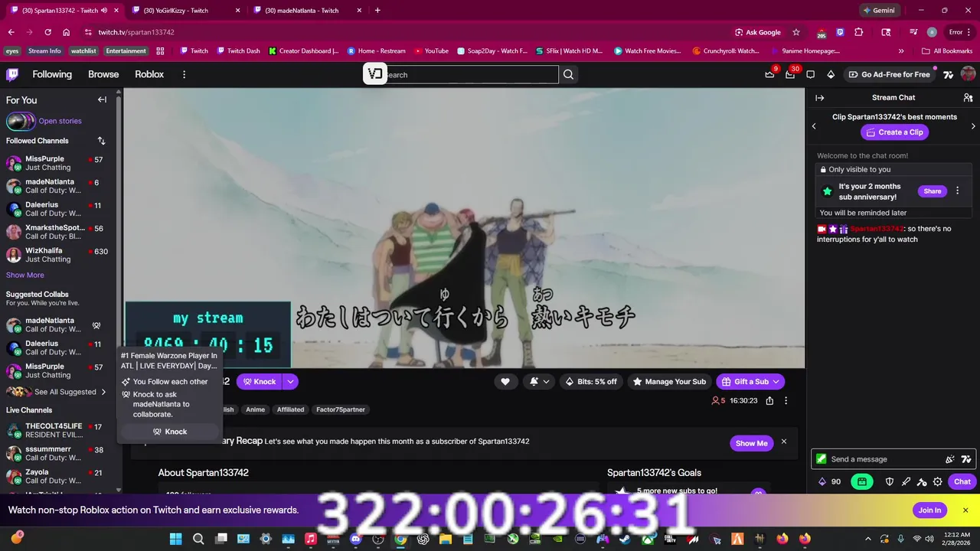The width and height of the screenshot is (980, 551).
Task: Show more browser bookmarks chevron
Action: pos(901,51)
